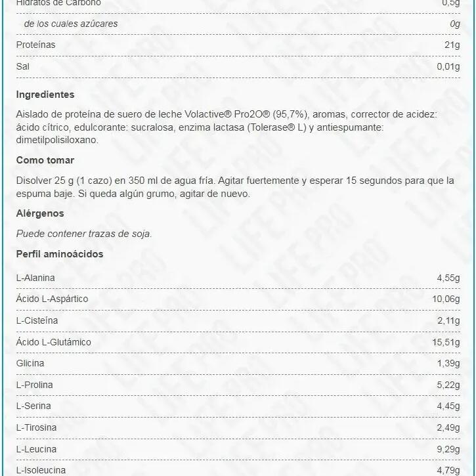Click the L-Alanina row label
The image size is (476, 476).
tap(35, 278)
